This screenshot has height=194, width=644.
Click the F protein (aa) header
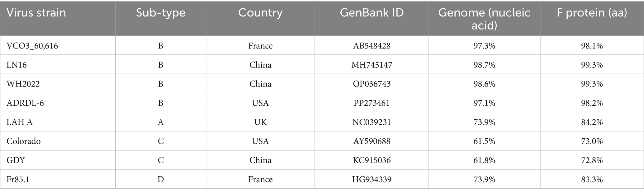(x=592, y=13)
